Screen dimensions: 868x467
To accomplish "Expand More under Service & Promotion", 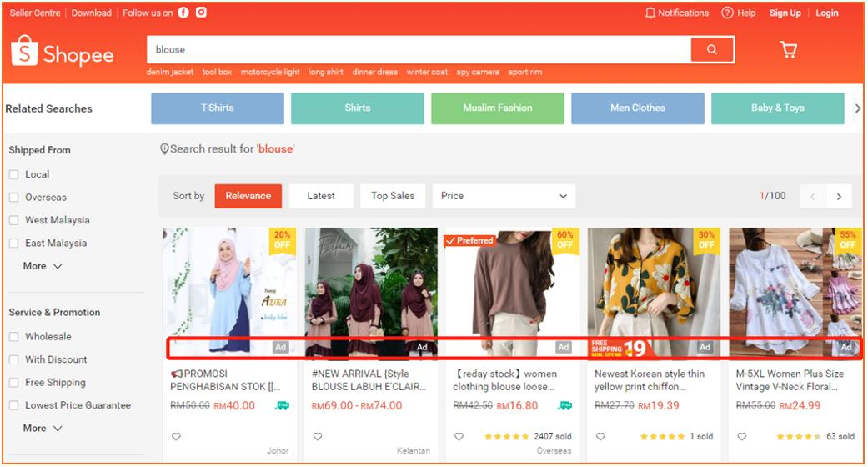I will [42, 428].
